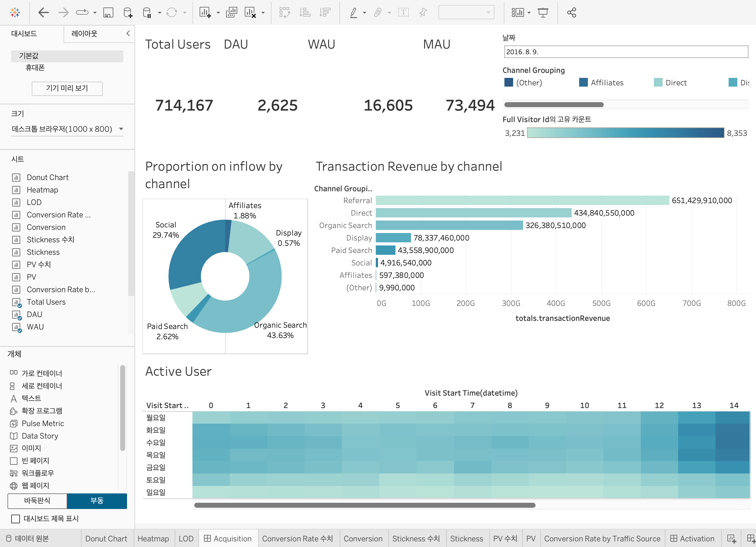Click the 날짜 date input field
The image size is (756, 547).
tap(626, 52)
